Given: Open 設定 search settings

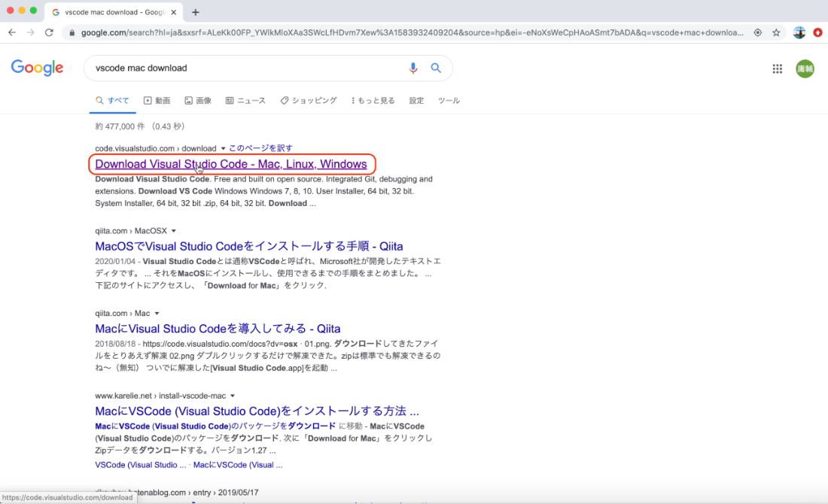Looking at the screenshot, I should pos(416,100).
